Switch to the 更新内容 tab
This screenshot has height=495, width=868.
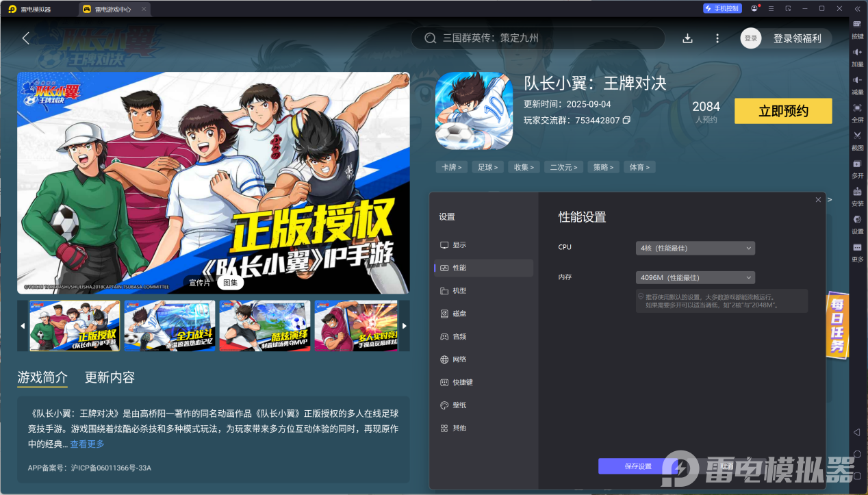pos(110,377)
